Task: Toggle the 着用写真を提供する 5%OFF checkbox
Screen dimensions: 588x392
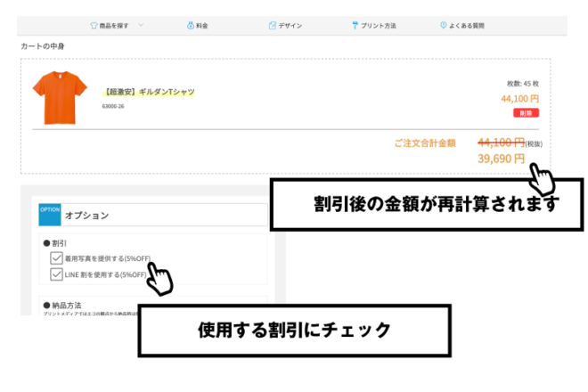Action: [x=57, y=258]
